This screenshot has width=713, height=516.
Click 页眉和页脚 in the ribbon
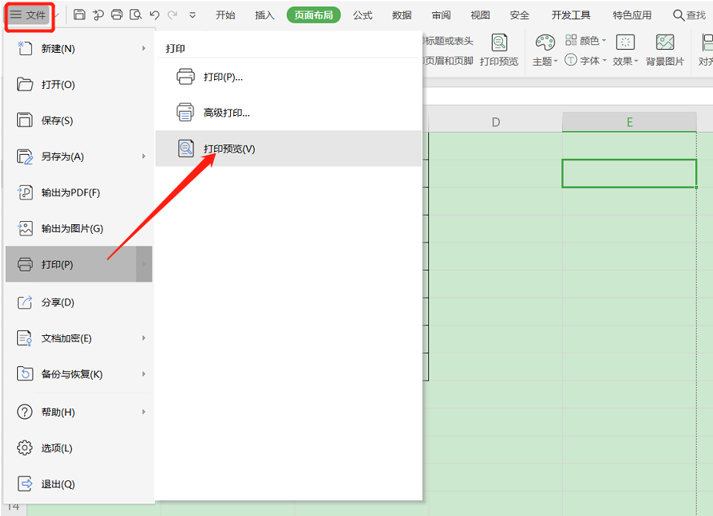click(449, 60)
